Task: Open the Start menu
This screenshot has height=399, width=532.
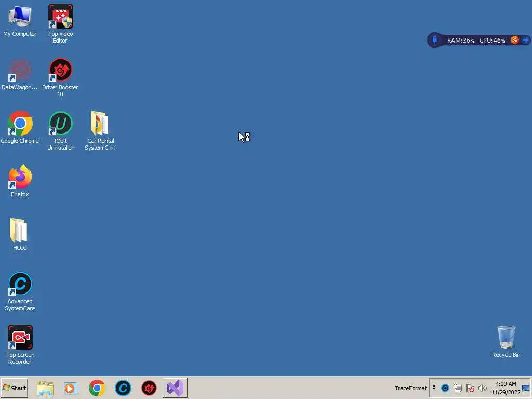Action: point(14,388)
